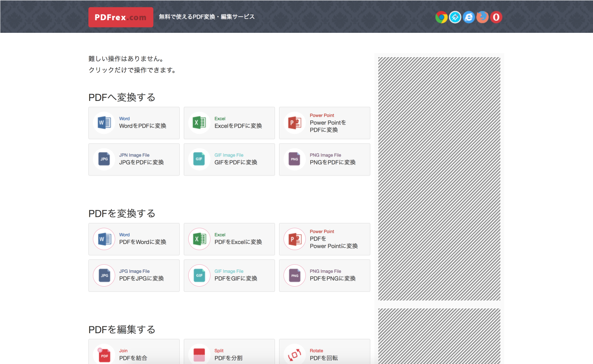The height and width of the screenshot is (364, 593).
Task: Select the Join icon for PDFを結合
Action: click(x=104, y=354)
